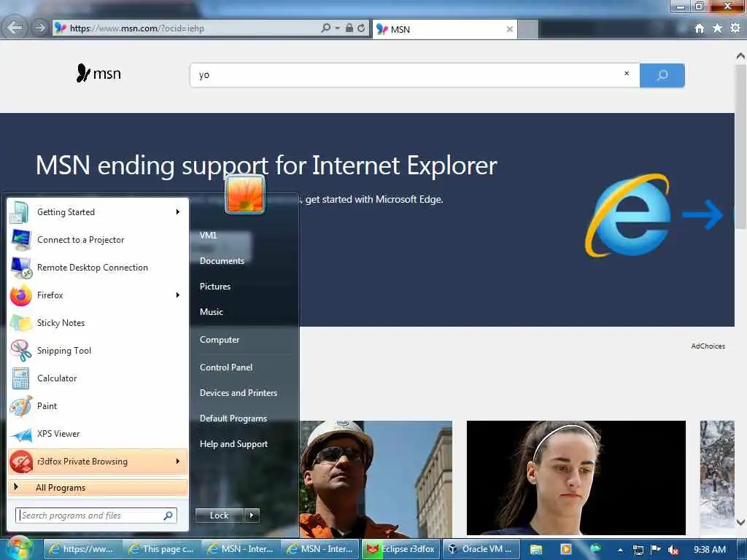Viewport: 747px width, 560px height.
Task: Open Sticky Notes icon
Action: click(21, 323)
